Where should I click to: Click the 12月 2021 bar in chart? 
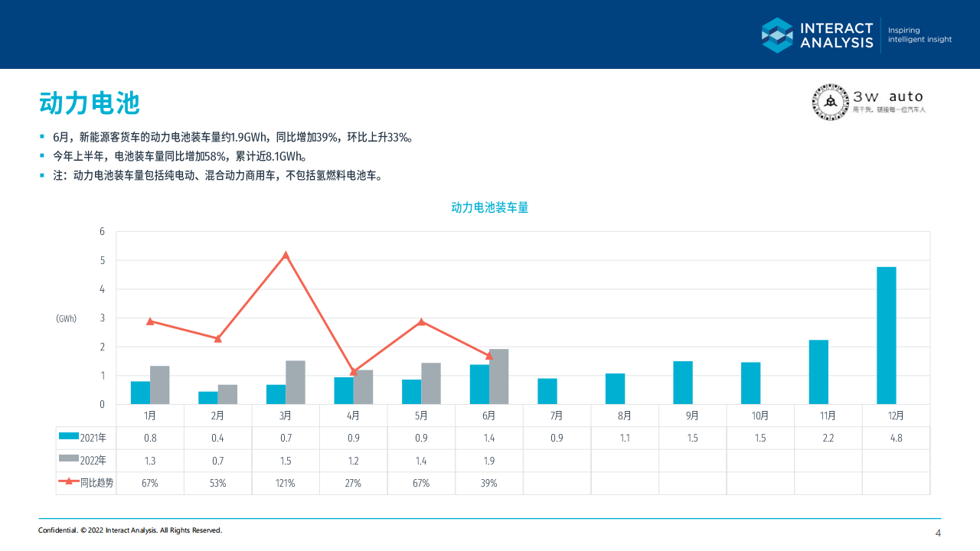[x=886, y=335]
